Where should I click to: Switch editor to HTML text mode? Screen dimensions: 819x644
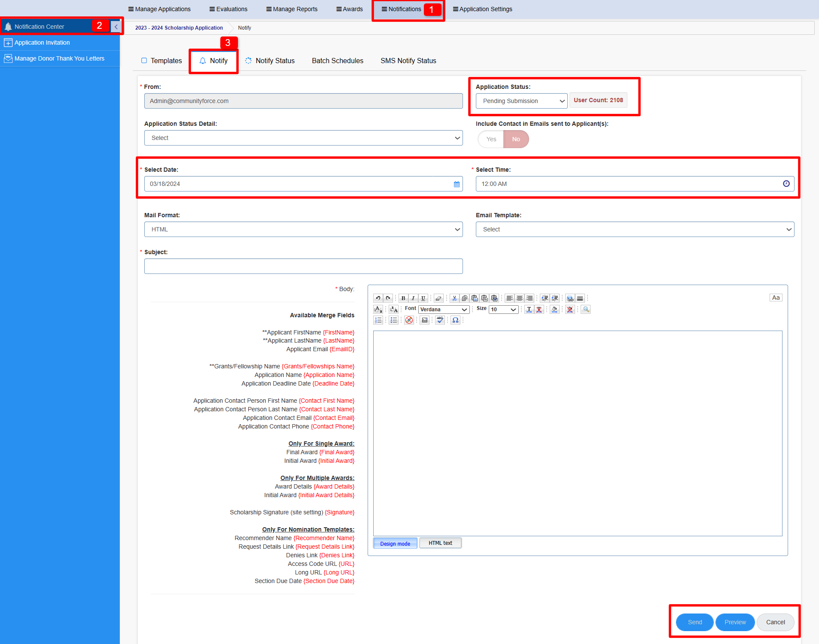[x=440, y=543]
